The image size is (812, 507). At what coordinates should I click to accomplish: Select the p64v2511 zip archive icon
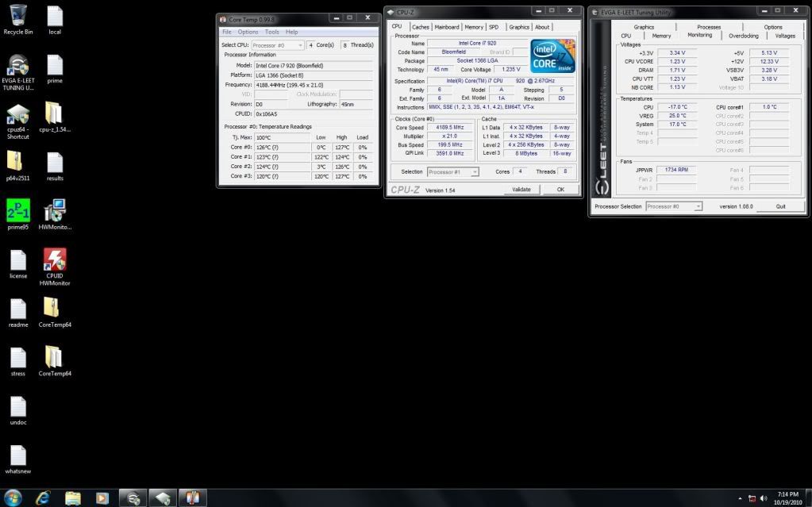coord(18,166)
